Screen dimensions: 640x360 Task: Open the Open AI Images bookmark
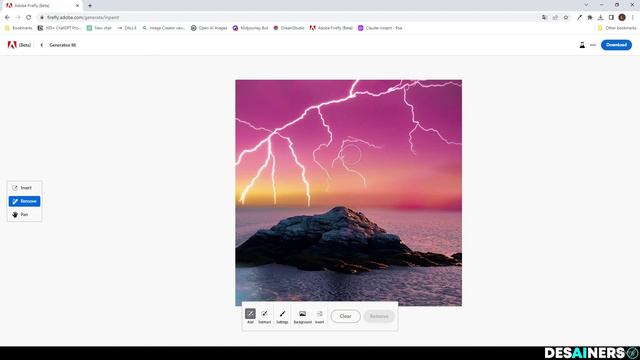pos(209,28)
